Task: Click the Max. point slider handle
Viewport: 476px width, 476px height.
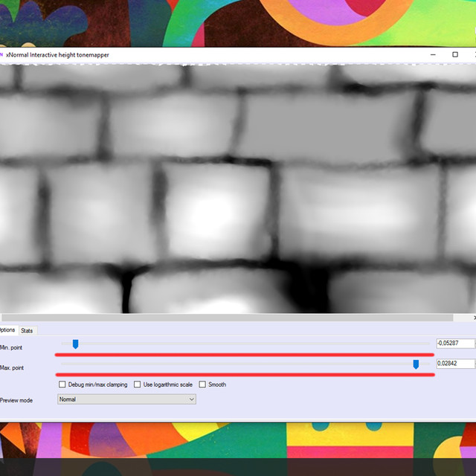Action: tap(416, 364)
